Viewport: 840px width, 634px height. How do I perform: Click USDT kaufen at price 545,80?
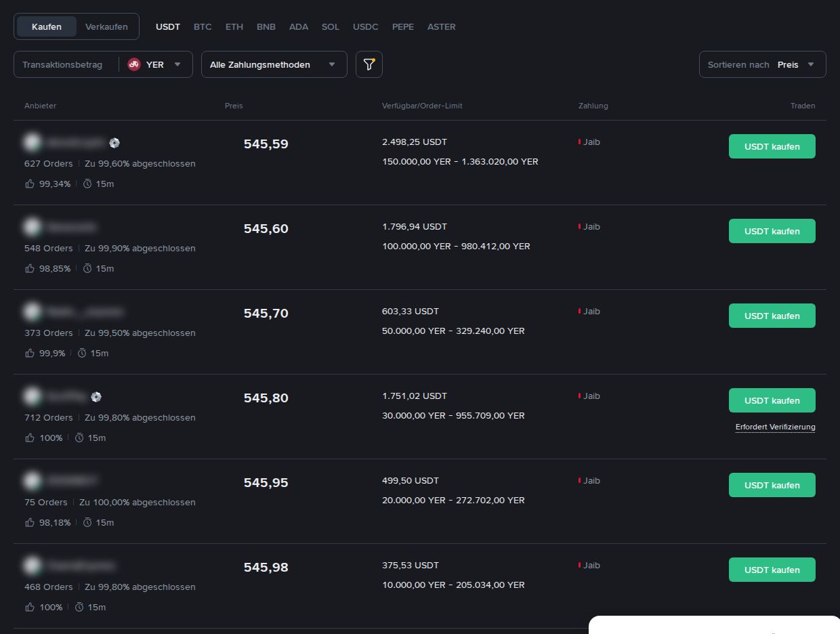(772, 400)
